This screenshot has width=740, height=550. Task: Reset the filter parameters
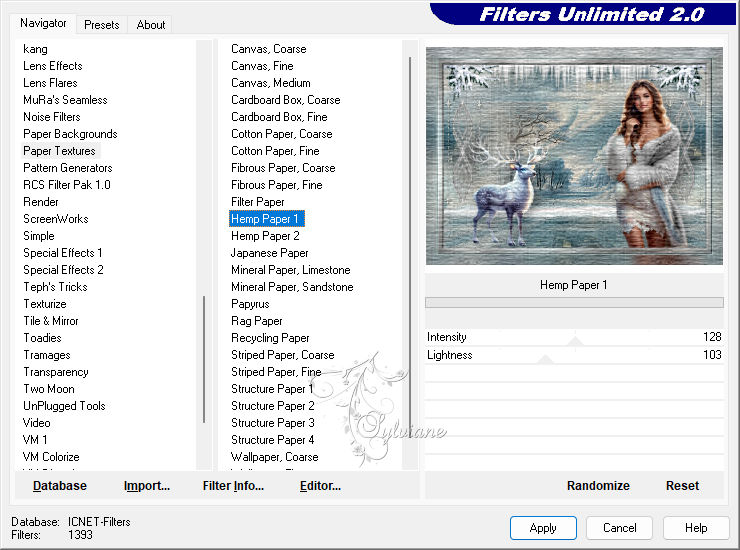682,486
